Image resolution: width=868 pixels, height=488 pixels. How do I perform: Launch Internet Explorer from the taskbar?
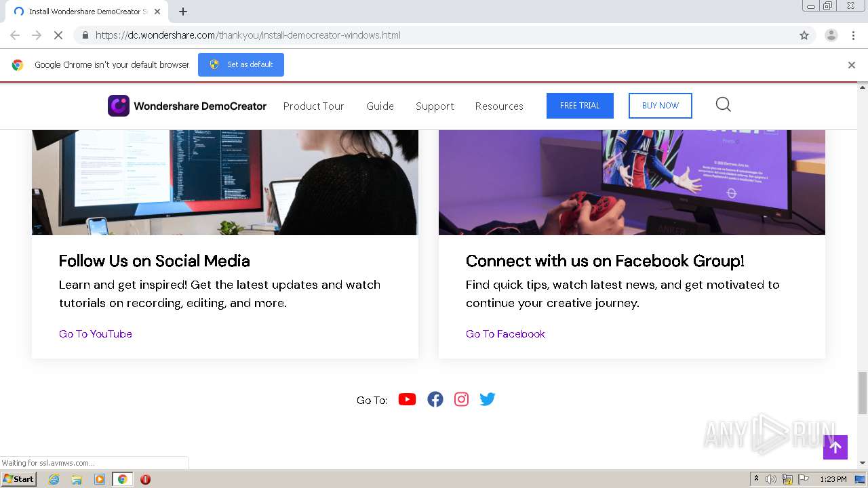point(54,479)
